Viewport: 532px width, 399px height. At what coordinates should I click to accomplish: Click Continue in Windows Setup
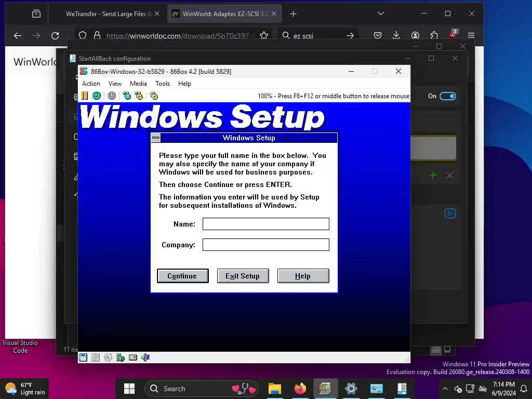point(182,276)
